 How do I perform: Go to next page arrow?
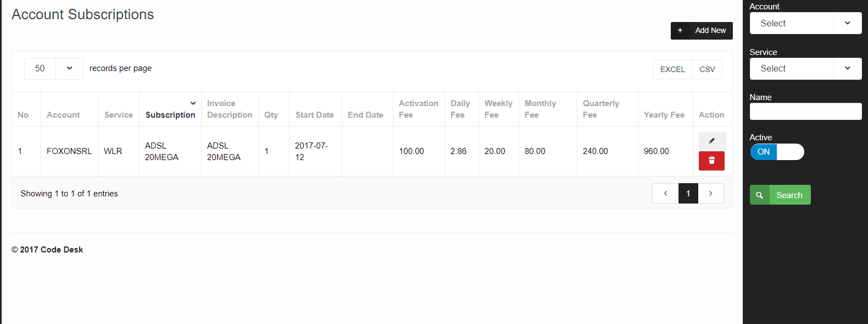[x=710, y=194]
